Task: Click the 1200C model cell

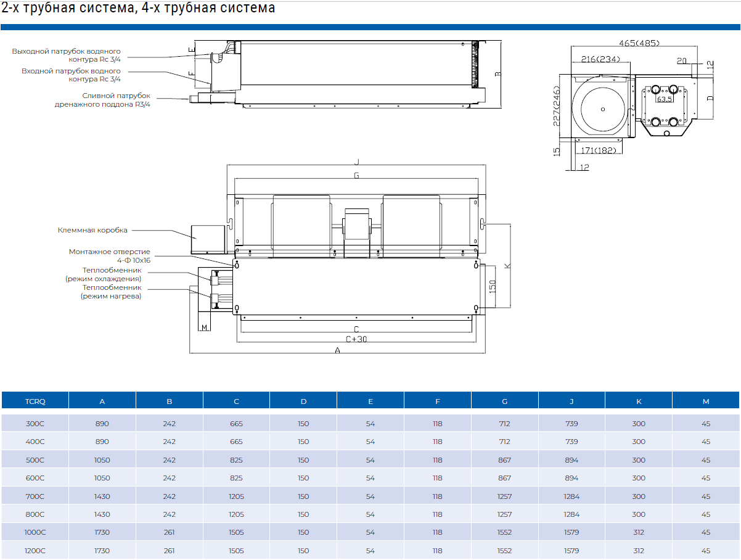Action: tap(34, 551)
